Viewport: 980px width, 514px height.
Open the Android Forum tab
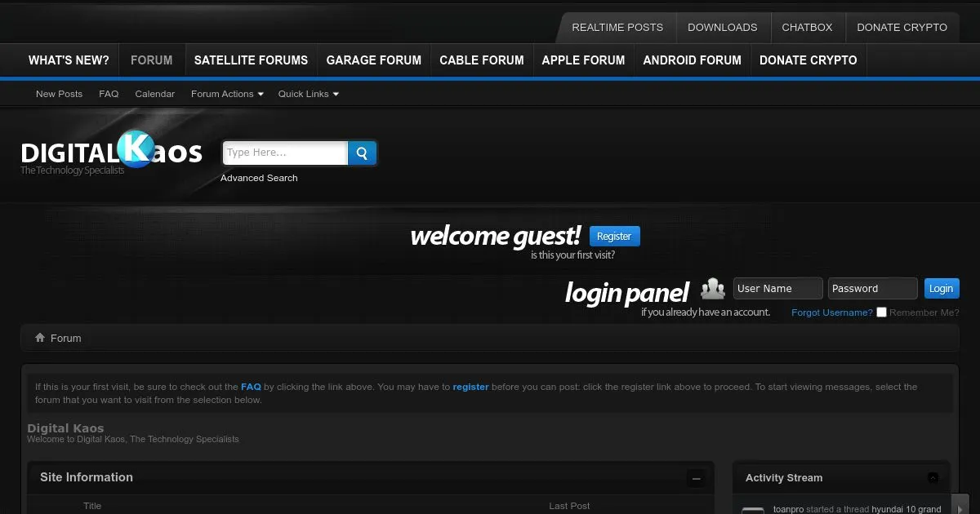[x=693, y=60]
